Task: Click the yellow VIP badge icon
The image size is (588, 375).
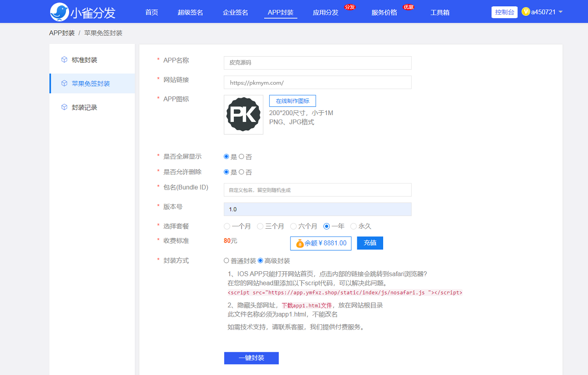Action: coord(526,12)
